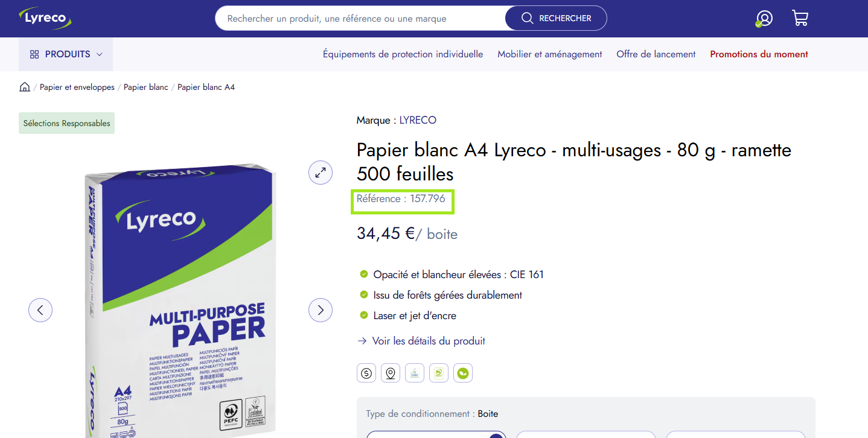Show the previous product image
868x438 pixels.
point(40,310)
